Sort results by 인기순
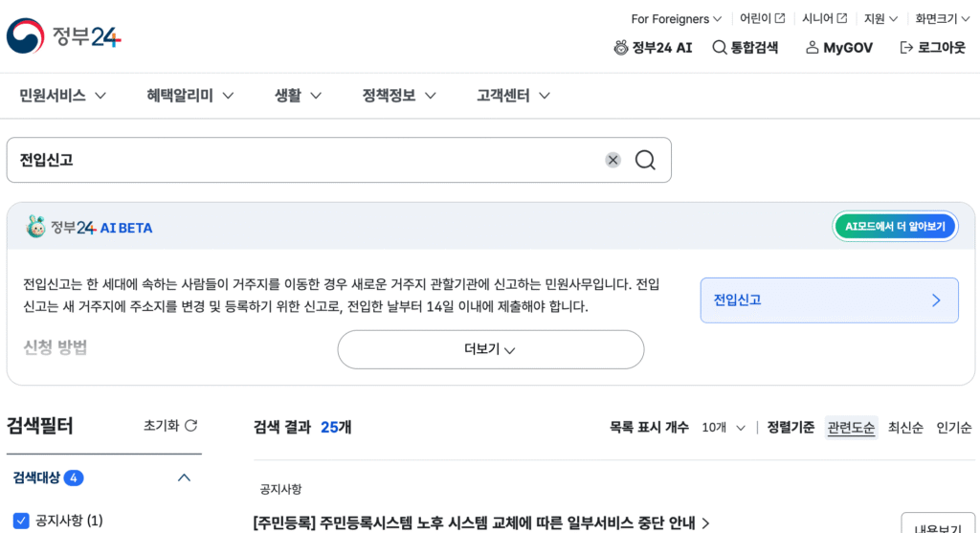This screenshot has height=533, width=980. 954,428
